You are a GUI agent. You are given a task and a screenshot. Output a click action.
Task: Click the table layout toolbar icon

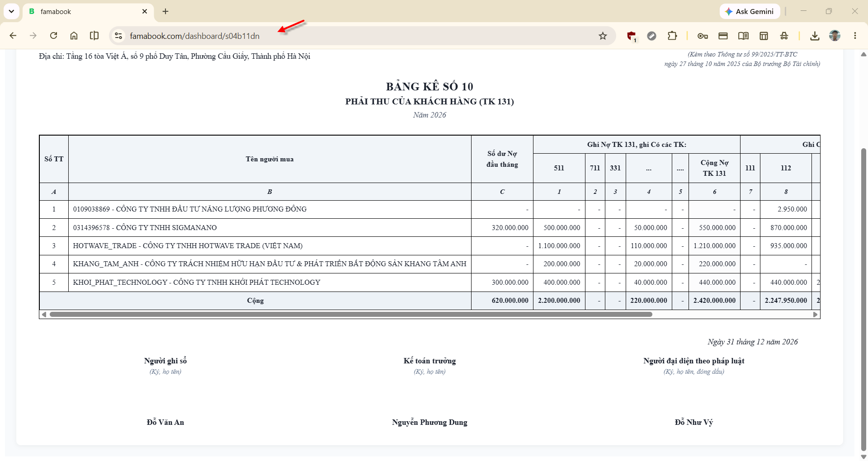tap(764, 36)
